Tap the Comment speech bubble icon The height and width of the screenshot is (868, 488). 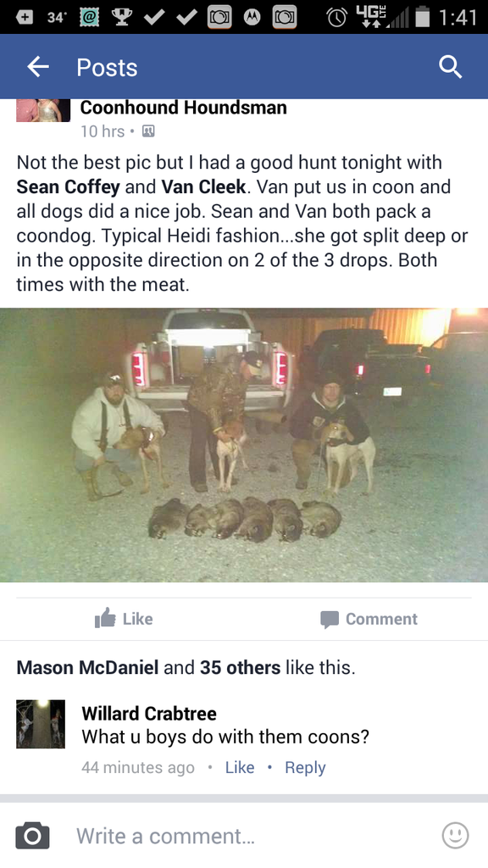(x=330, y=620)
